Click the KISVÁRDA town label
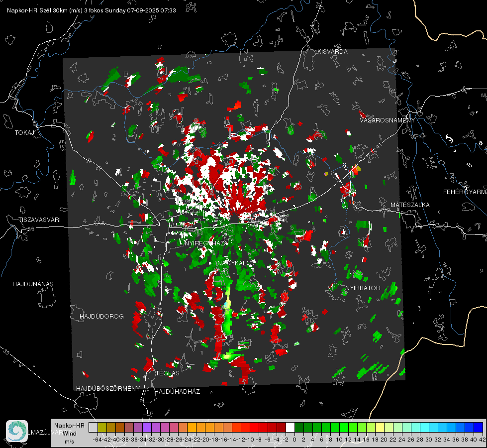This screenshot has width=487, height=448. click(332, 52)
